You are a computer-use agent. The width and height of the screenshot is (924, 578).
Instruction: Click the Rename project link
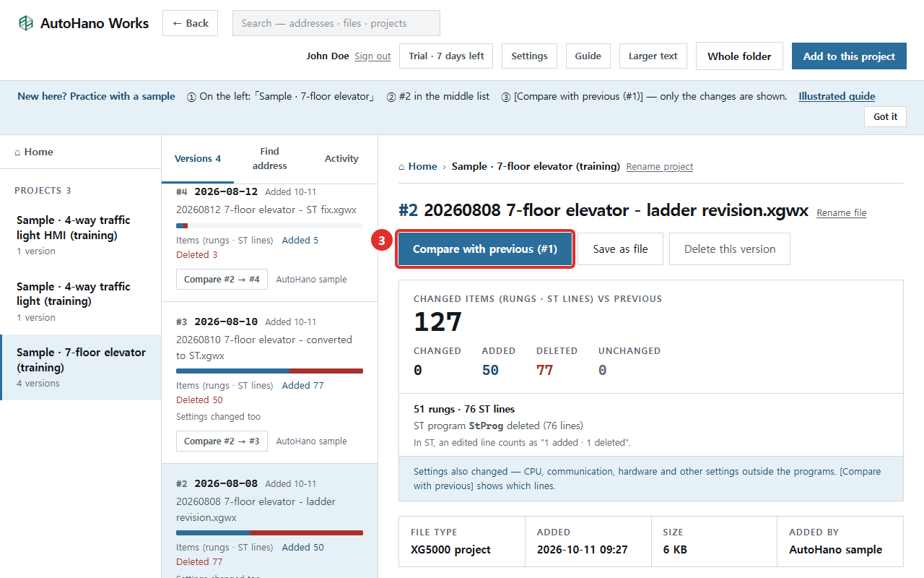(x=659, y=167)
